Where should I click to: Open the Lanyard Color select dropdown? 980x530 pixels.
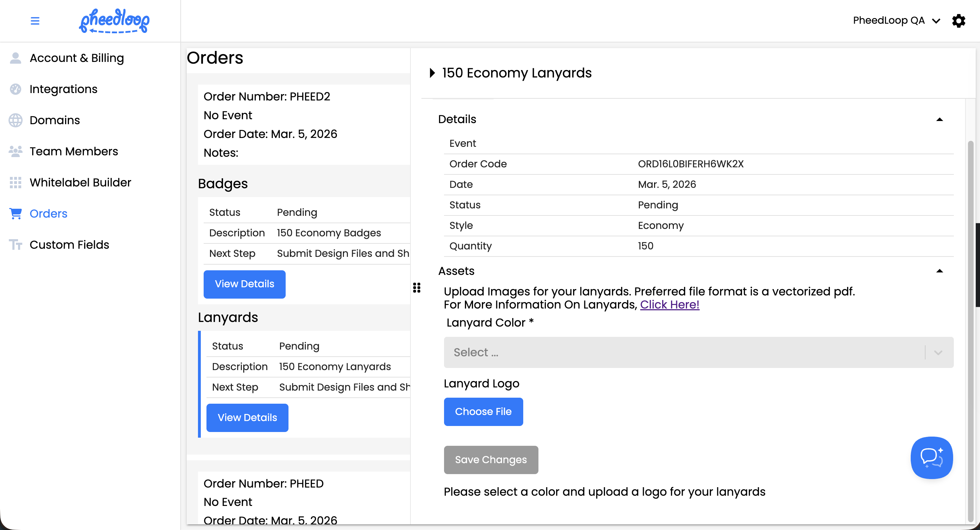click(698, 352)
